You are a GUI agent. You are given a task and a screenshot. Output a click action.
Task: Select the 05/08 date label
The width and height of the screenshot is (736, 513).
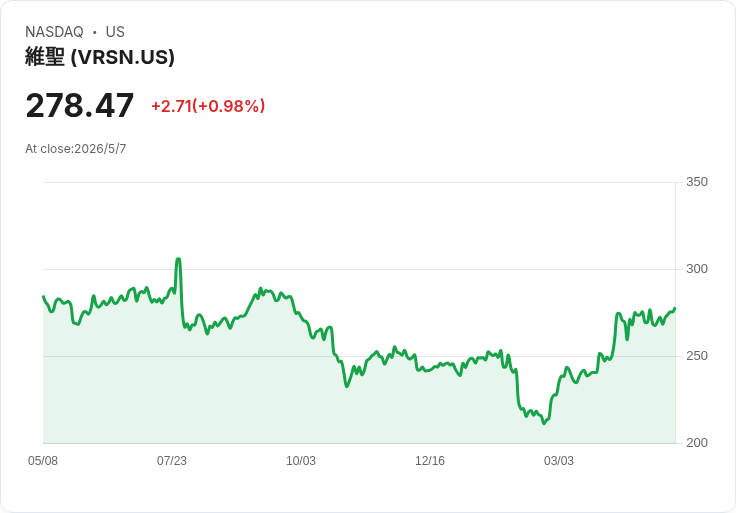pyautogui.click(x=43, y=461)
